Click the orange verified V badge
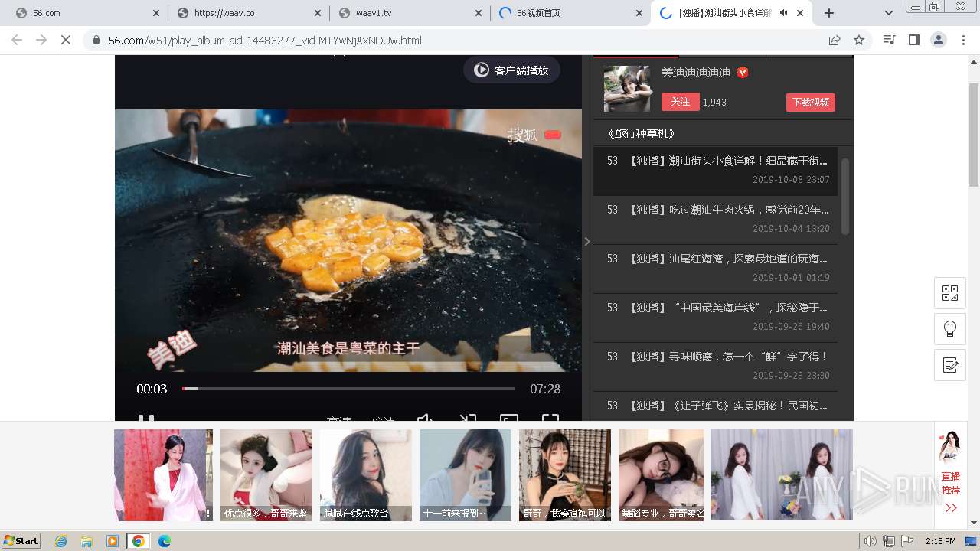 point(743,73)
